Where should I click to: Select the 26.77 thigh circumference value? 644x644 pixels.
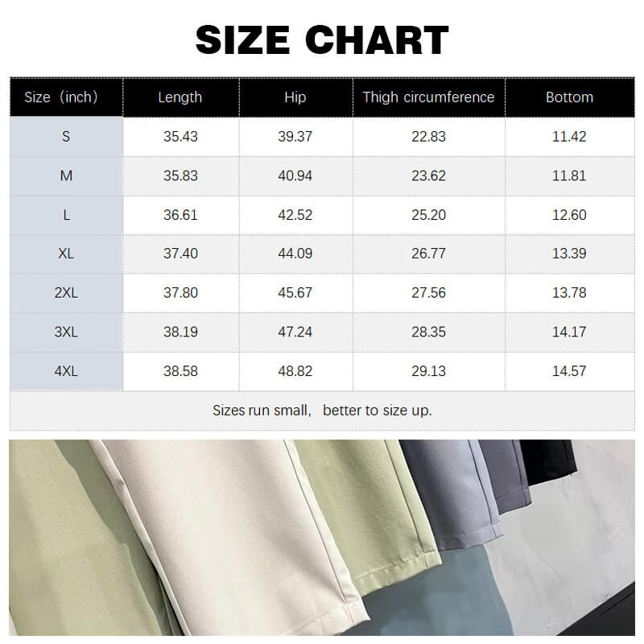coord(428,254)
